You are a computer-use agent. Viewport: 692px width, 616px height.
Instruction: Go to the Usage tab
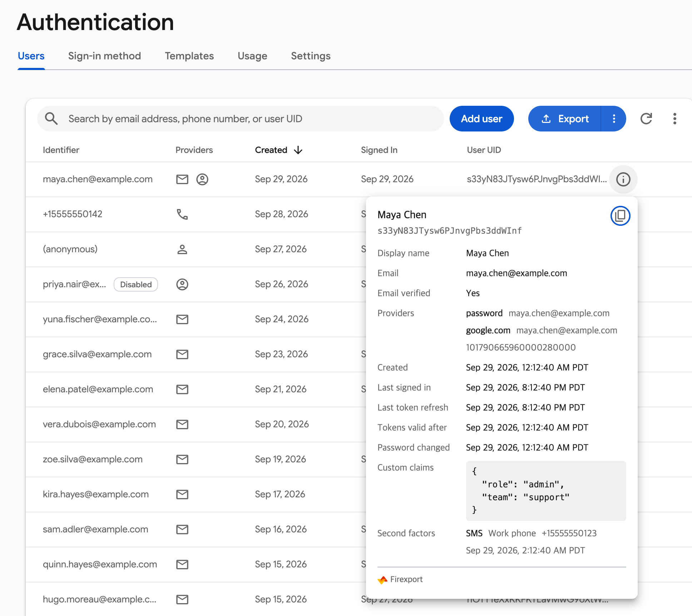(252, 56)
